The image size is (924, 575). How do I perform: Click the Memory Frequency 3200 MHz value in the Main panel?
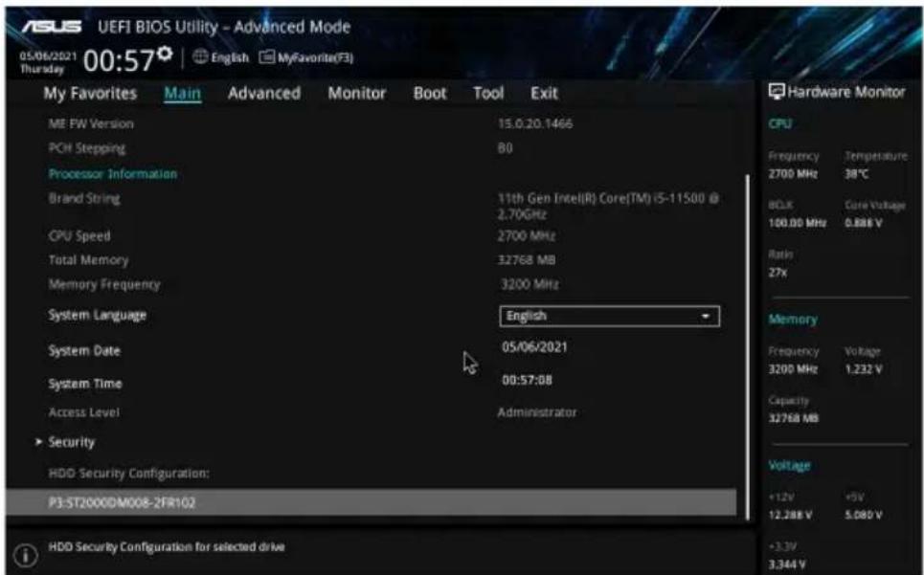[530, 284]
